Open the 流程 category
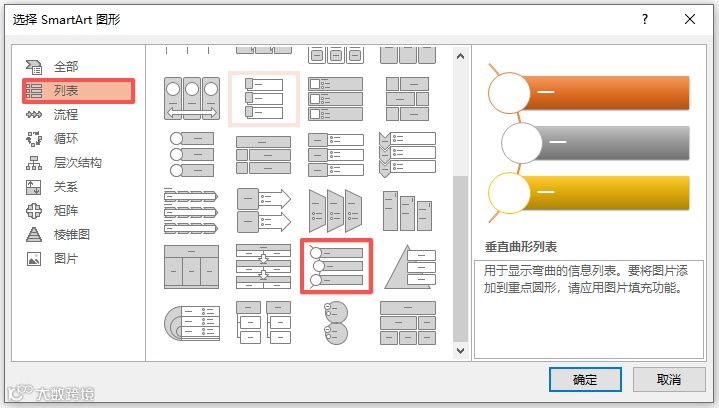This screenshot has height=408, width=719. pyautogui.click(x=66, y=115)
